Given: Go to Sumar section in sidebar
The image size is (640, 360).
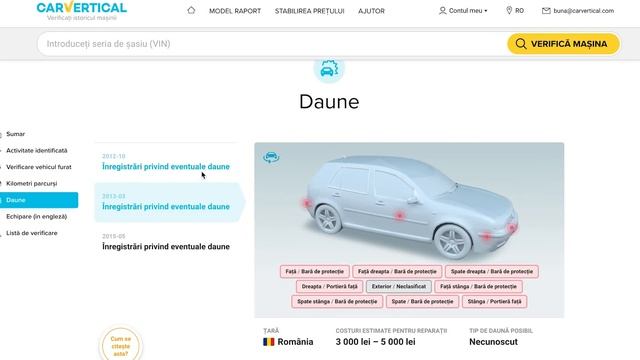Looking at the screenshot, I should (16, 134).
